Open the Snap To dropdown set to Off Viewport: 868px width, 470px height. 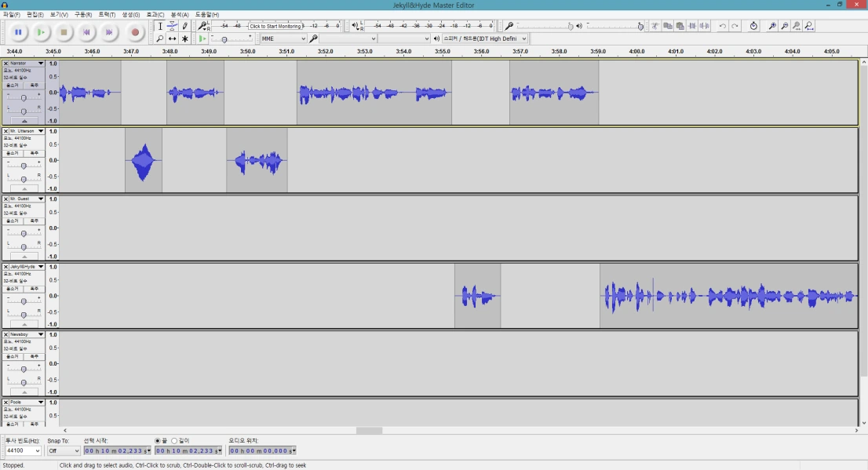pyautogui.click(x=64, y=450)
